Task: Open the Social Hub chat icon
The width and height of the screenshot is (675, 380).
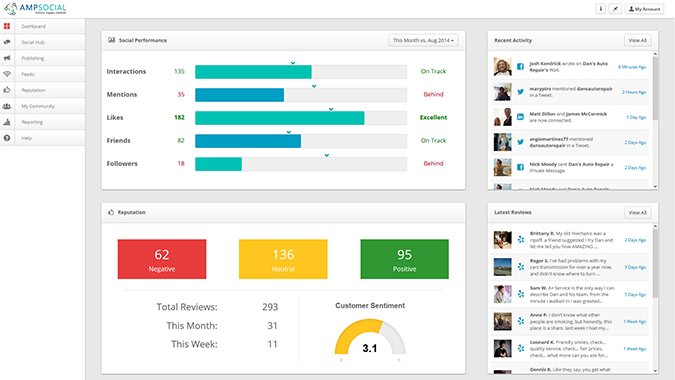Action: point(7,42)
